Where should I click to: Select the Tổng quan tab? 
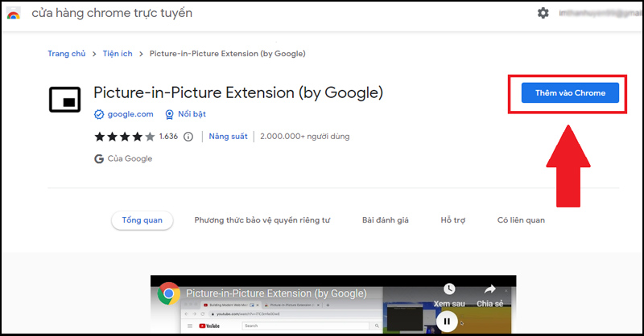142,220
